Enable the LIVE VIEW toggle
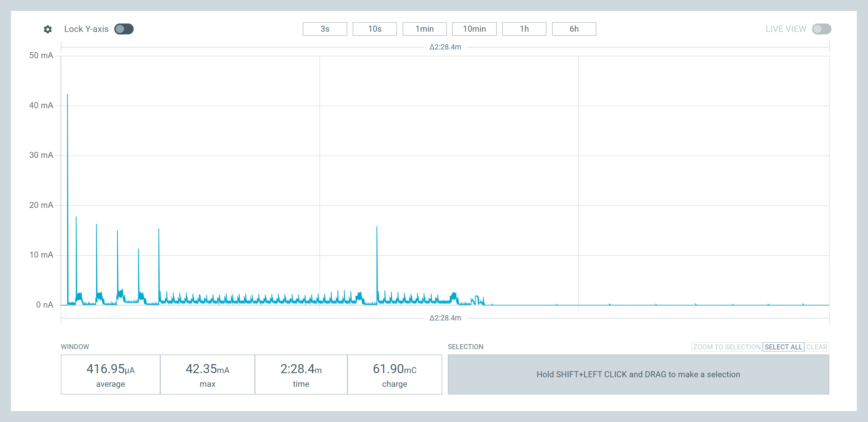Screen dimensions: 868x422 821,29
